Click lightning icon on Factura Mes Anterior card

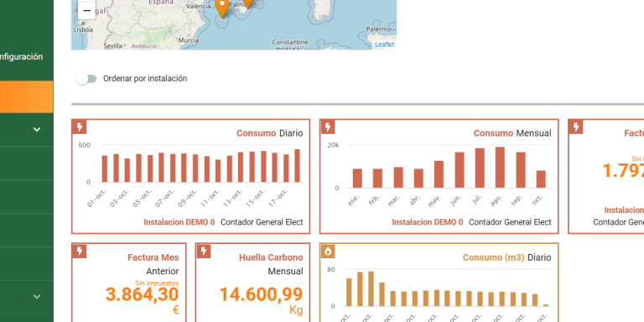tap(80, 251)
